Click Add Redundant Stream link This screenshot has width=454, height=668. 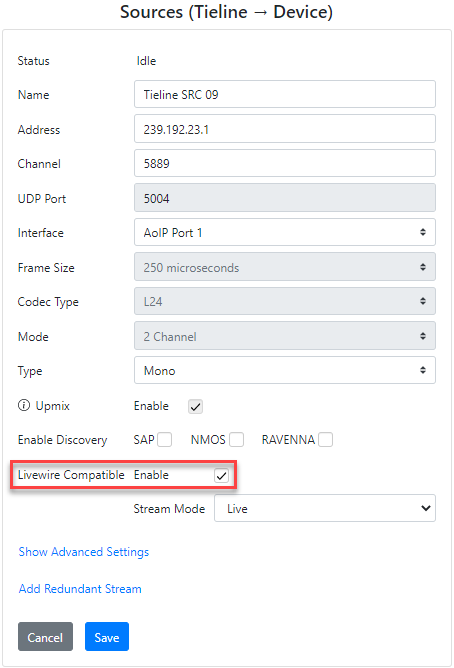coord(80,589)
